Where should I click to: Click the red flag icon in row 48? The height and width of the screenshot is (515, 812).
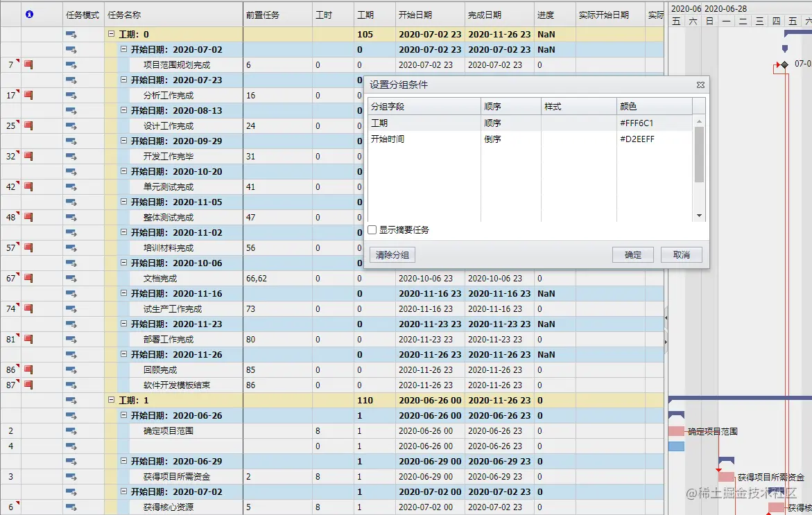click(28, 218)
